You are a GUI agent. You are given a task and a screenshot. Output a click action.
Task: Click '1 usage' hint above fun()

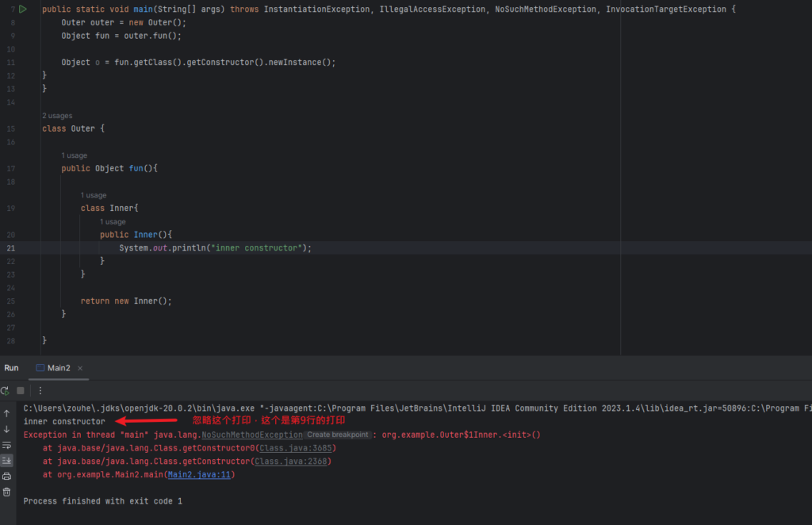coord(74,155)
